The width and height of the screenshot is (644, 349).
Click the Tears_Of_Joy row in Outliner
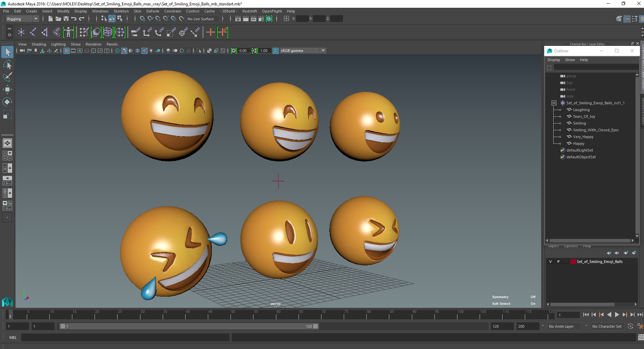coord(584,116)
